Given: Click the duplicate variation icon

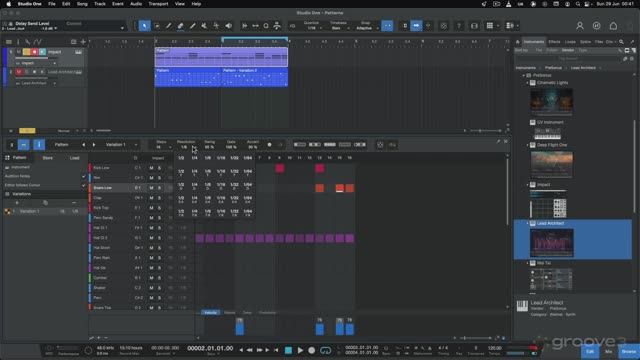Looking at the screenshot, I should pyautogui.click(x=45, y=202).
